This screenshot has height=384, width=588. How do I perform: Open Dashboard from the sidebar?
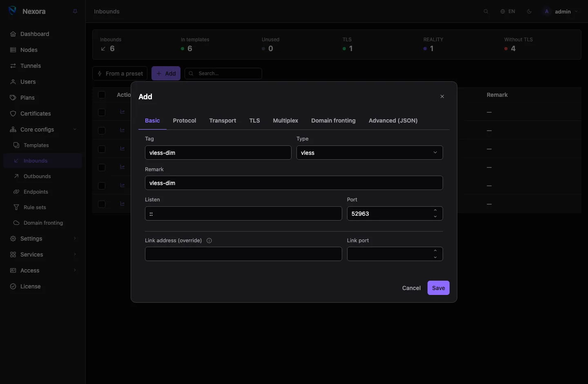tap(43, 34)
